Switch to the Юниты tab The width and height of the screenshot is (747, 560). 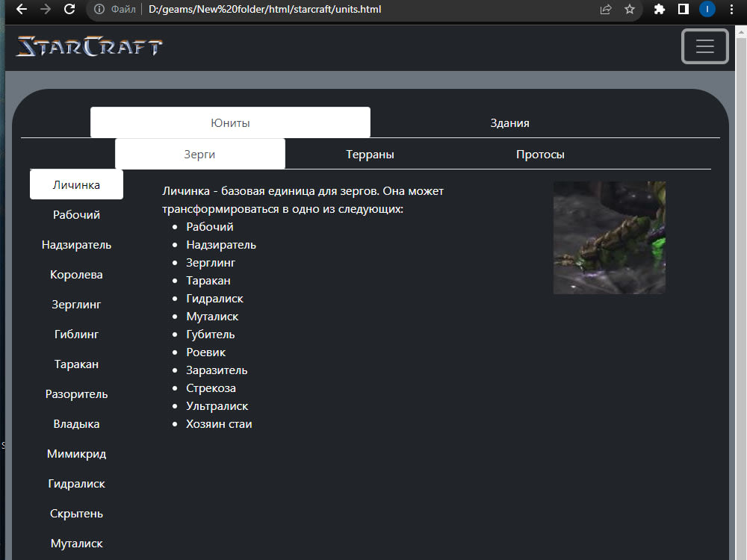coord(230,123)
